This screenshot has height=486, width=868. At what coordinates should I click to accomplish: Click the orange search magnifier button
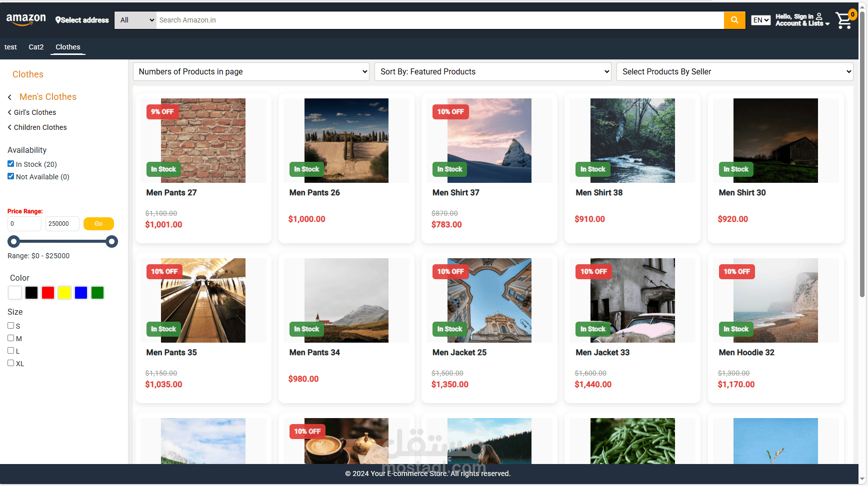tap(734, 20)
